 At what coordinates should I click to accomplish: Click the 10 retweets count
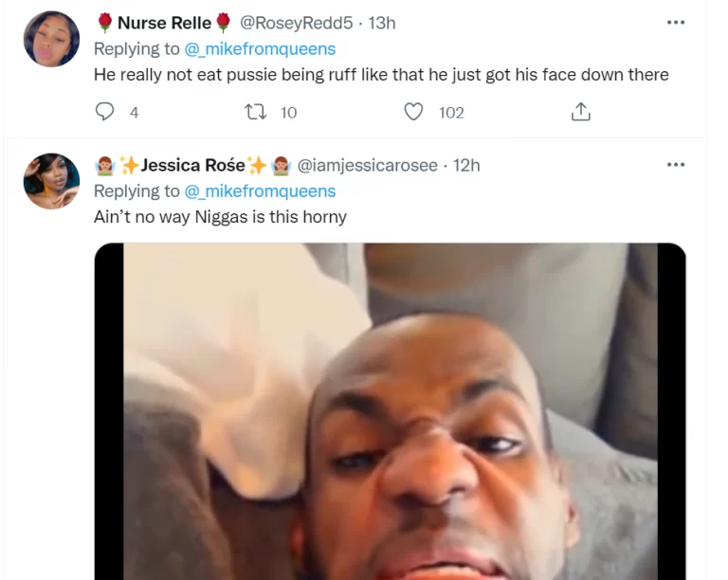[x=288, y=112]
